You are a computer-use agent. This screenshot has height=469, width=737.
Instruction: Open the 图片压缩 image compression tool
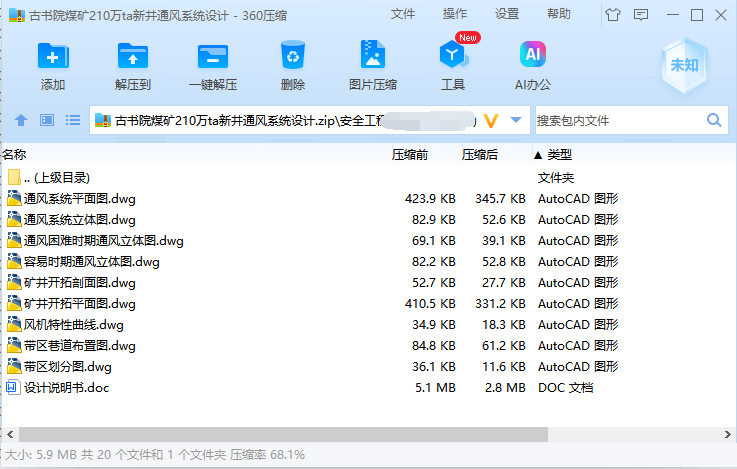[373, 55]
